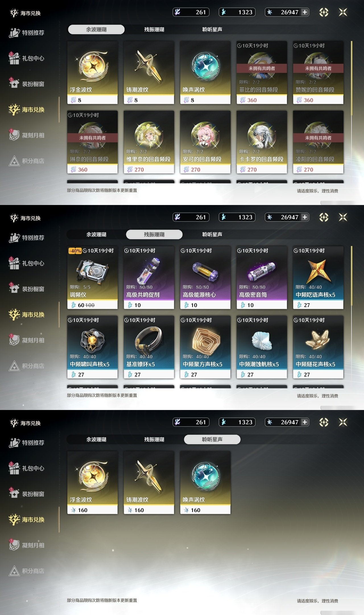Choose 安可的回音频段 priced 270
The image size is (364, 615).
[205, 142]
